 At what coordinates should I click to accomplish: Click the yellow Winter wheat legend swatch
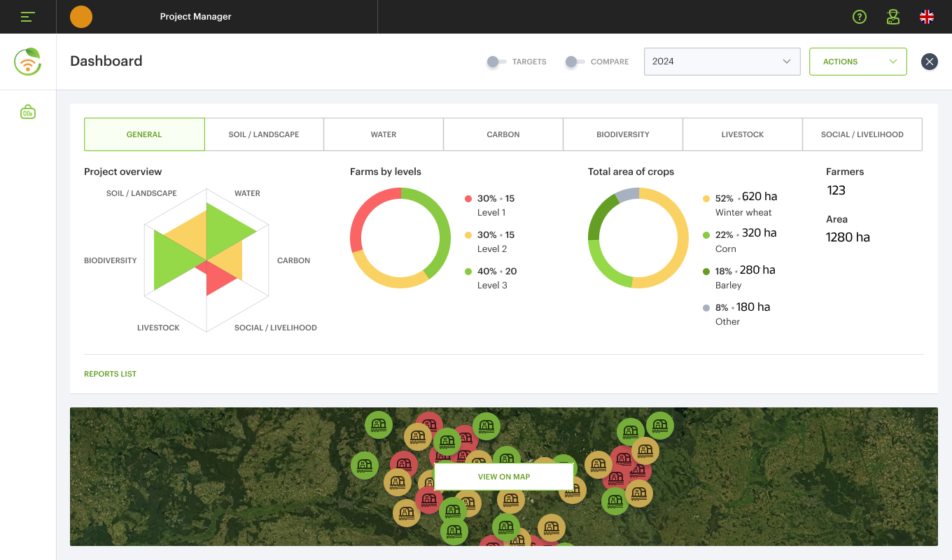706,199
